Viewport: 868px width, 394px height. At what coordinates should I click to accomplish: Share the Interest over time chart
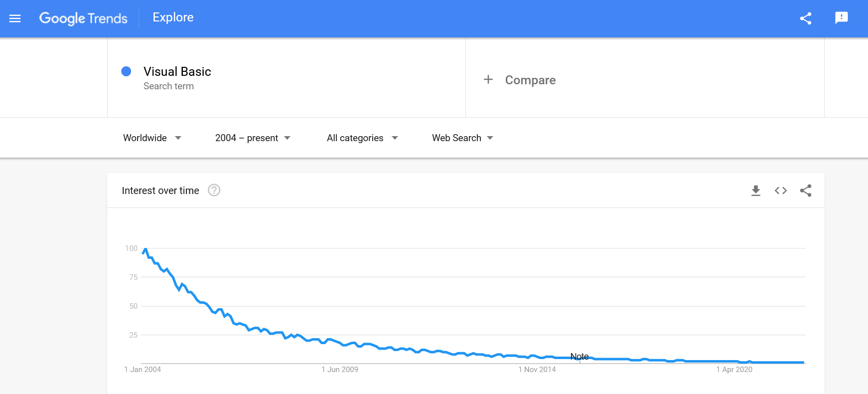point(806,191)
